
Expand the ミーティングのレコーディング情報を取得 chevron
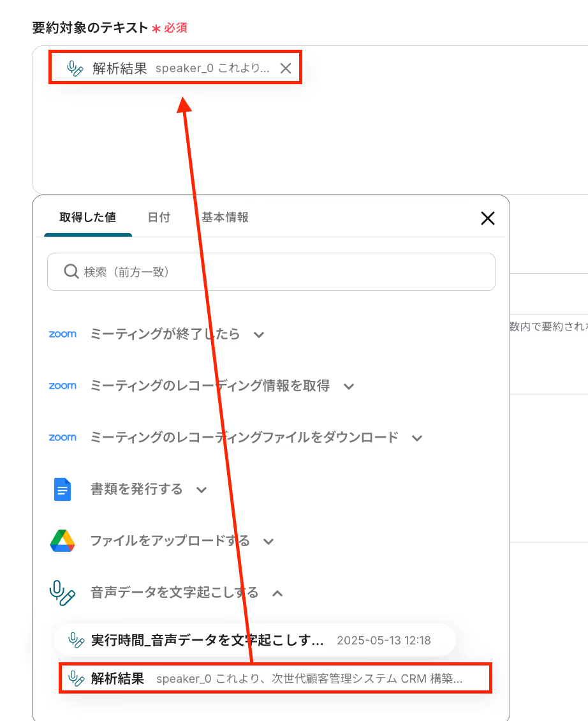(x=349, y=386)
